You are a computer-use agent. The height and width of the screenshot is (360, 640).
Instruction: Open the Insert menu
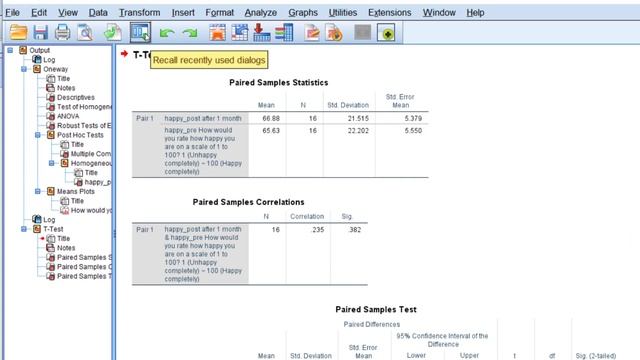point(183,13)
